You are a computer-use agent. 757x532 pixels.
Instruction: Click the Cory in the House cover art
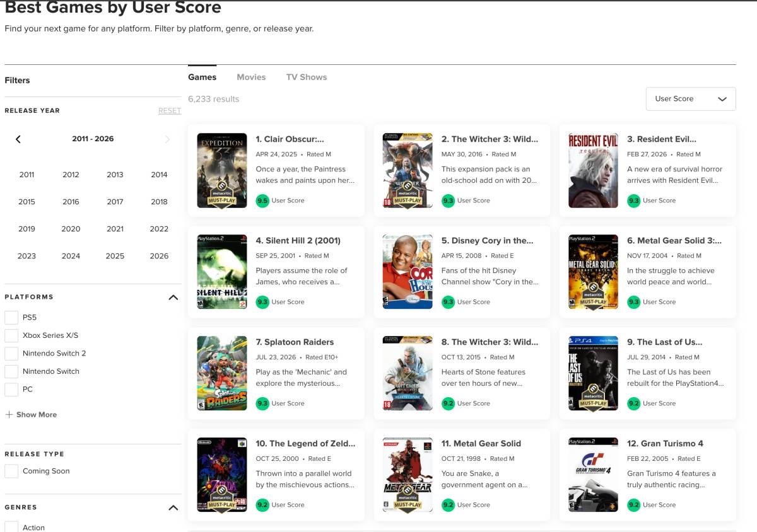coord(408,272)
